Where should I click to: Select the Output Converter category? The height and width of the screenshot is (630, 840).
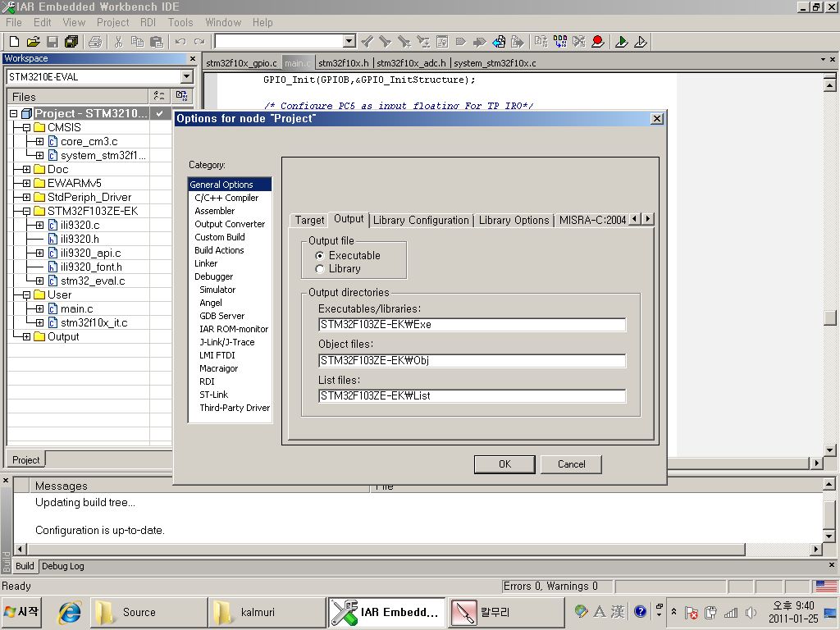tap(230, 224)
